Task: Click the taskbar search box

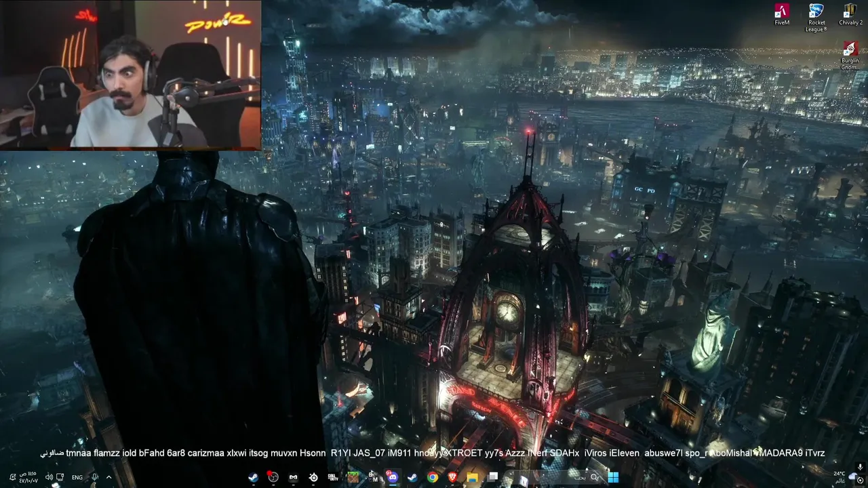Action: click(554, 477)
